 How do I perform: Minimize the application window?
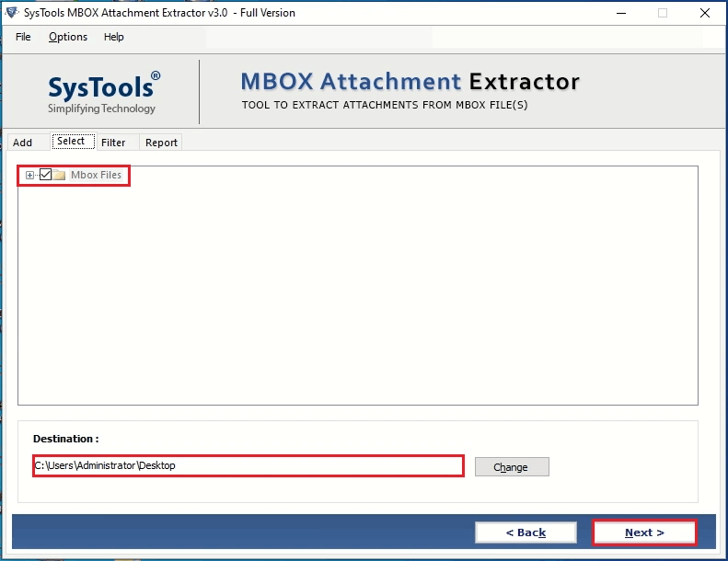click(x=621, y=13)
